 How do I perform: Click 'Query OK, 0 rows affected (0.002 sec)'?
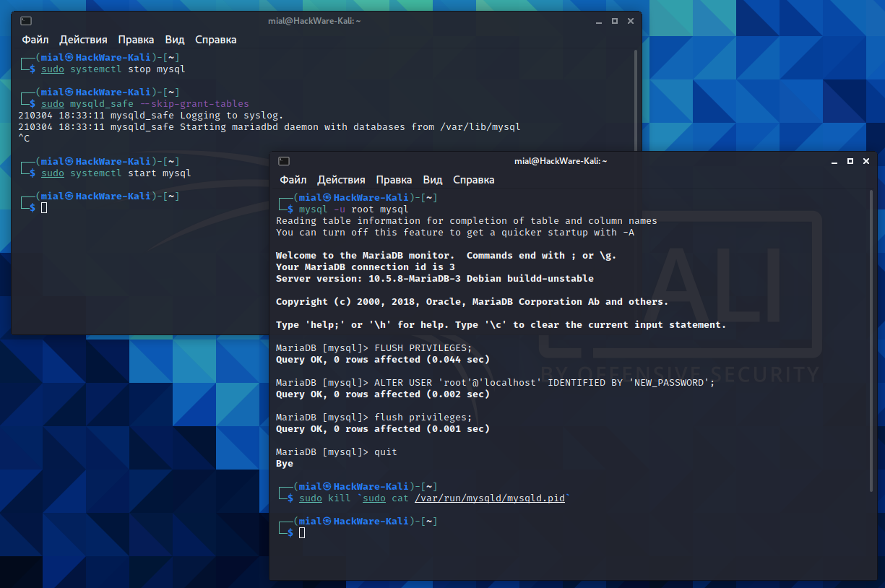tap(383, 394)
